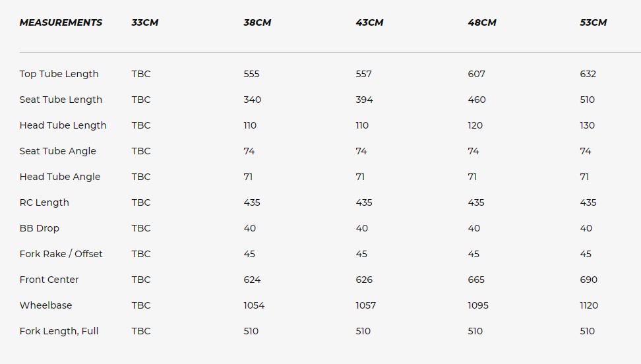
Task: Click the Top Tube Length row label
Action: [59, 74]
